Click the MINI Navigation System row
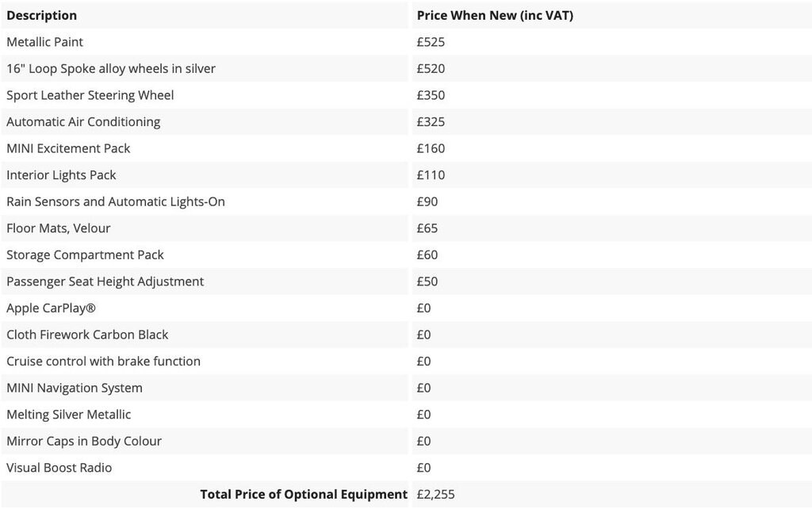The image size is (812, 532). 75,388
